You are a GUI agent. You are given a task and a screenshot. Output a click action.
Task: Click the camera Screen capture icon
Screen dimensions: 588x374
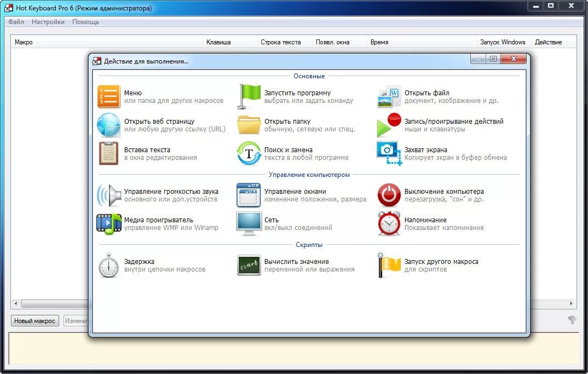pyautogui.click(x=389, y=153)
